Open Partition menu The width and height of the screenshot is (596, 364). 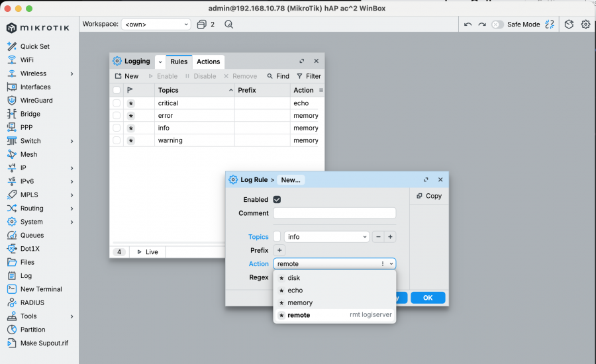[26, 330]
